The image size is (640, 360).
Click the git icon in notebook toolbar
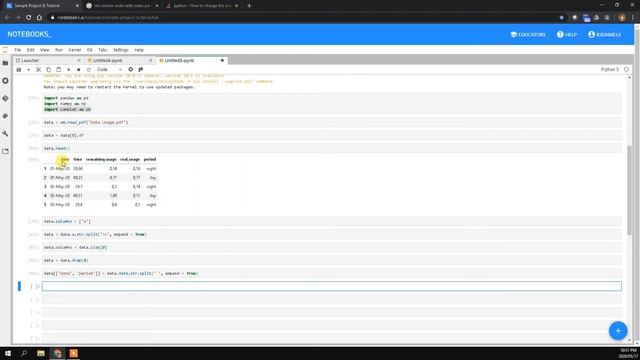[x=141, y=70]
